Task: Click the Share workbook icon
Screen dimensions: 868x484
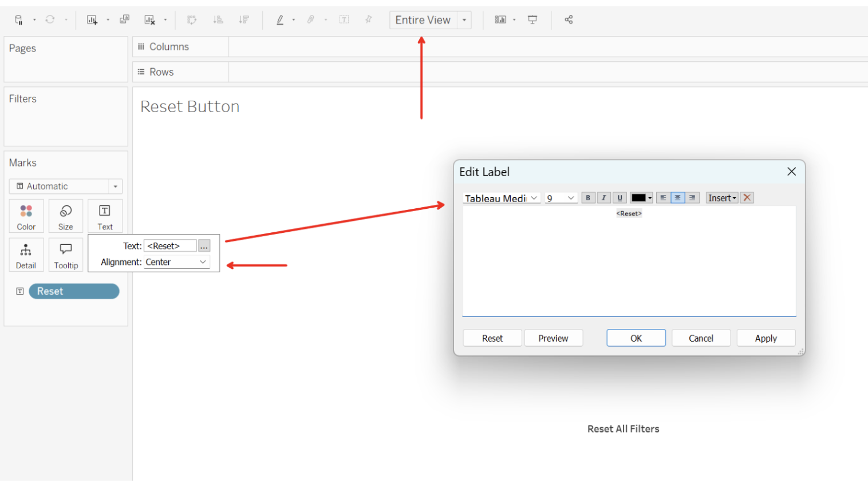Action: pyautogui.click(x=569, y=19)
